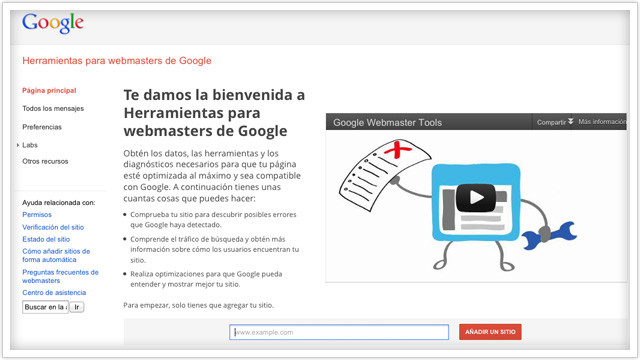Click Más información on the video
Viewport: 640px width, 360px height.
point(602,122)
